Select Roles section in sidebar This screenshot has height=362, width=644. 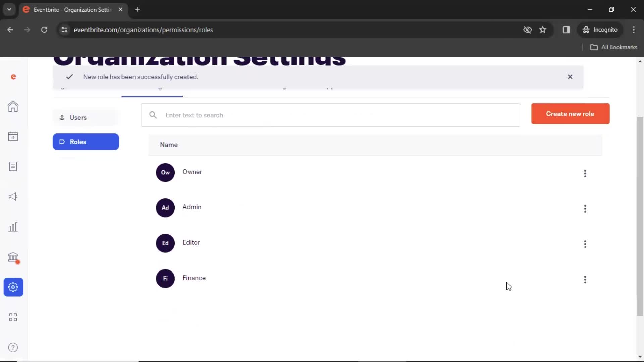click(86, 141)
